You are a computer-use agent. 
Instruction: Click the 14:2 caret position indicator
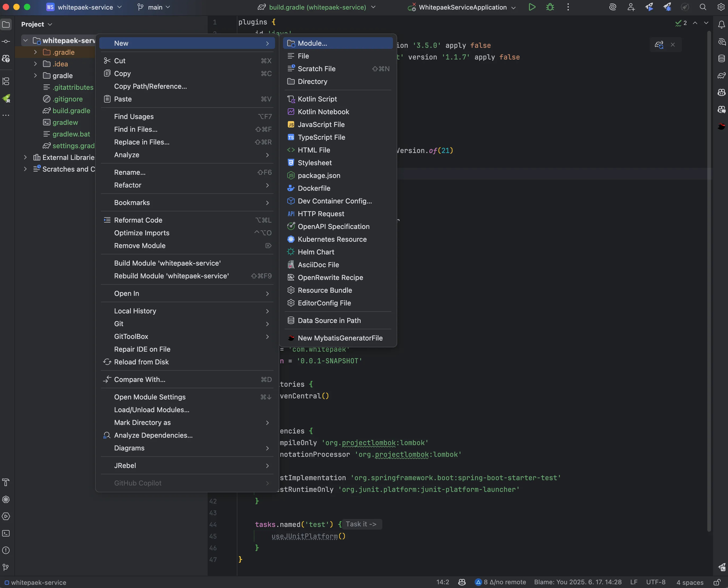tap(443, 582)
